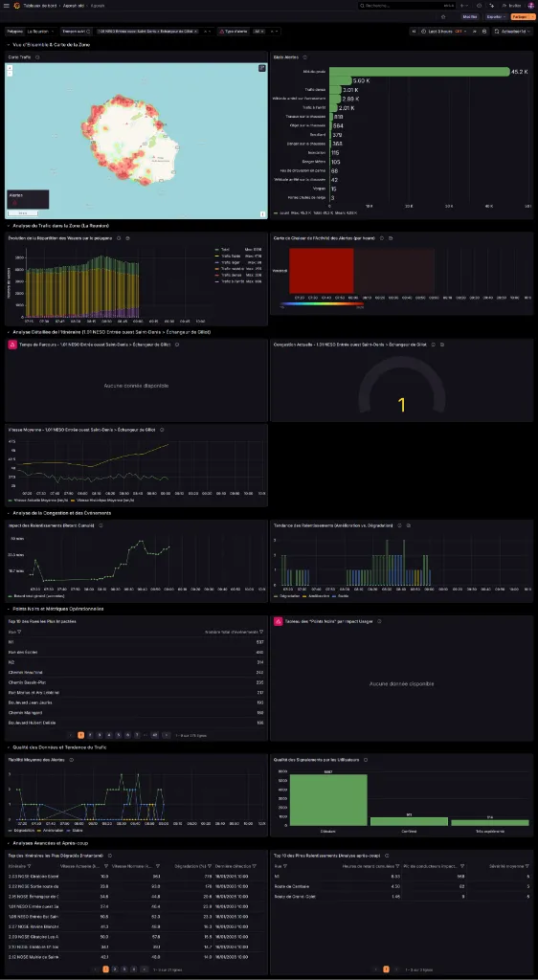This screenshot has width=538, height=980.
Task: Filter icon on Rue column header in Top 10 Rues
Action: tap(19, 632)
